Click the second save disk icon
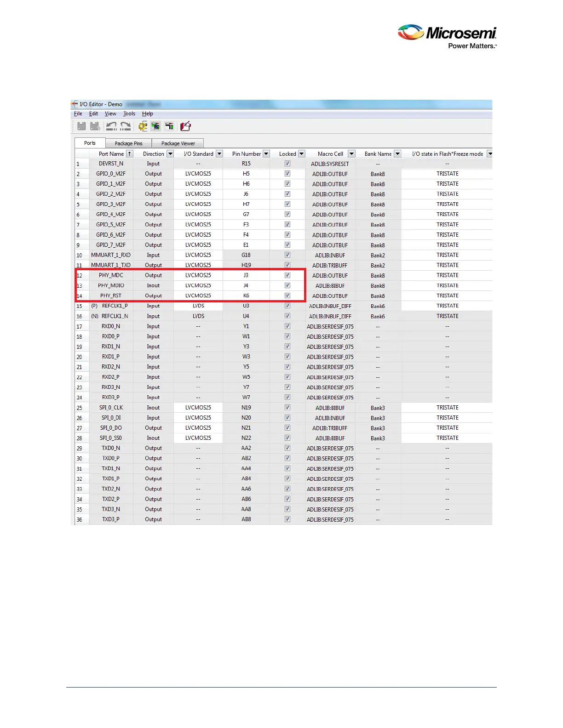The width and height of the screenshot is (563, 728). pyautogui.click(x=95, y=126)
